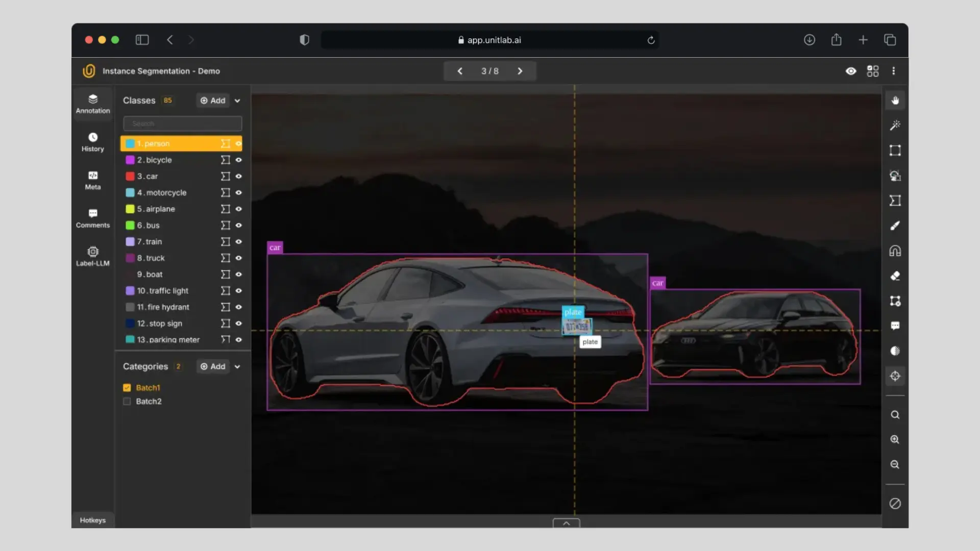Click Add button in Classes
The width and height of the screenshot is (980, 551).
(213, 101)
